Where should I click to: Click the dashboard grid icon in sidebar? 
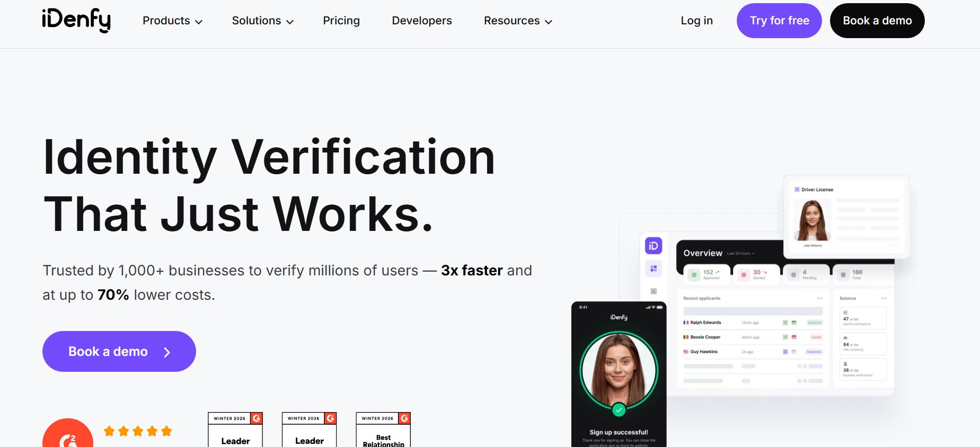pos(654,269)
